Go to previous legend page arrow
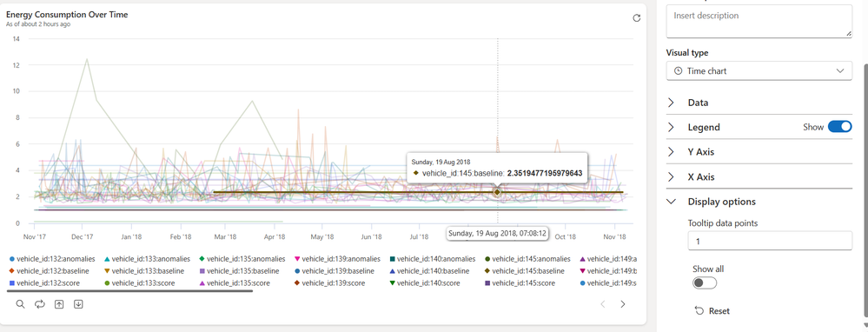This screenshot has width=868, height=332. (603, 304)
